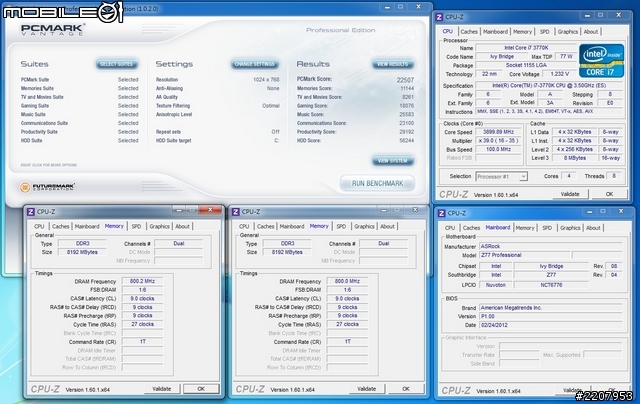Open Graphics tab in top-right CPU-Z window

coord(568,31)
